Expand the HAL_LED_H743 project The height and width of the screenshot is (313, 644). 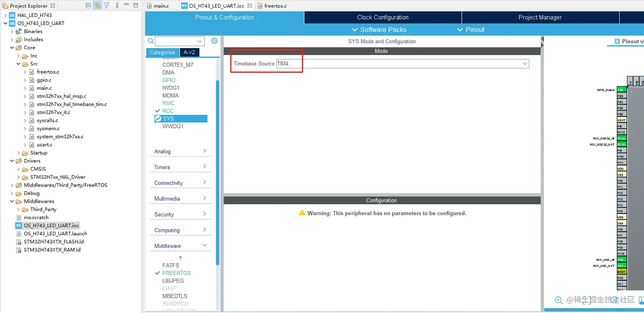[x=5, y=15]
